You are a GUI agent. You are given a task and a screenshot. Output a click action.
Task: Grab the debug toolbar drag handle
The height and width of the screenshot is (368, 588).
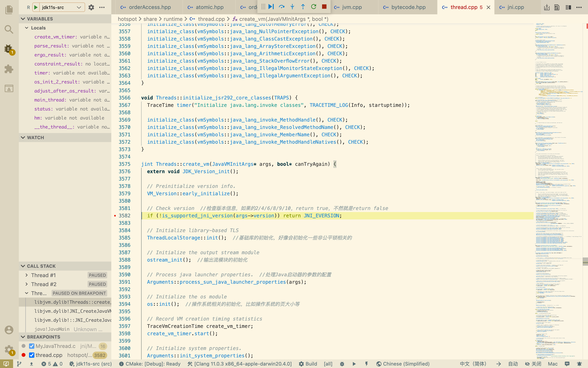pos(263,7)
